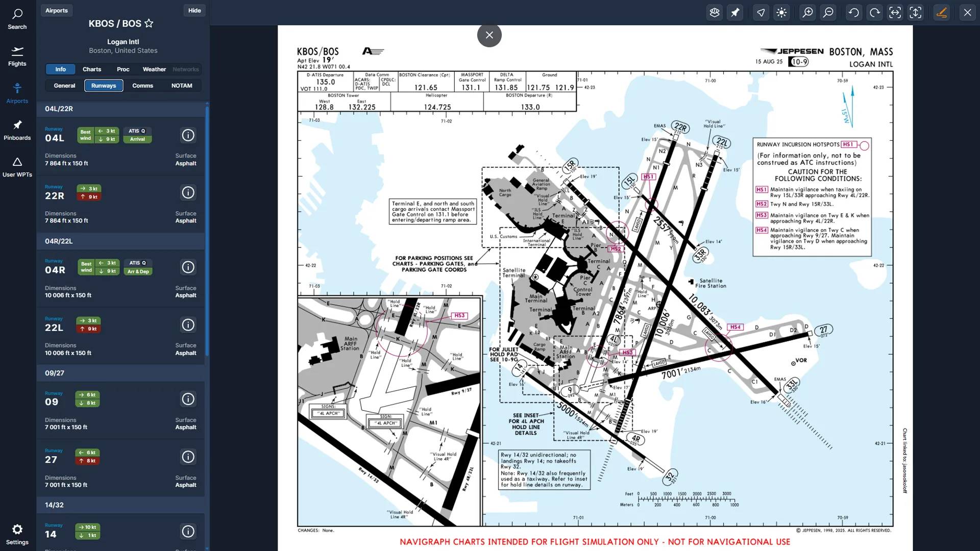
Task: Switch to the Weather tab
Action: click(x=154, y=69)
